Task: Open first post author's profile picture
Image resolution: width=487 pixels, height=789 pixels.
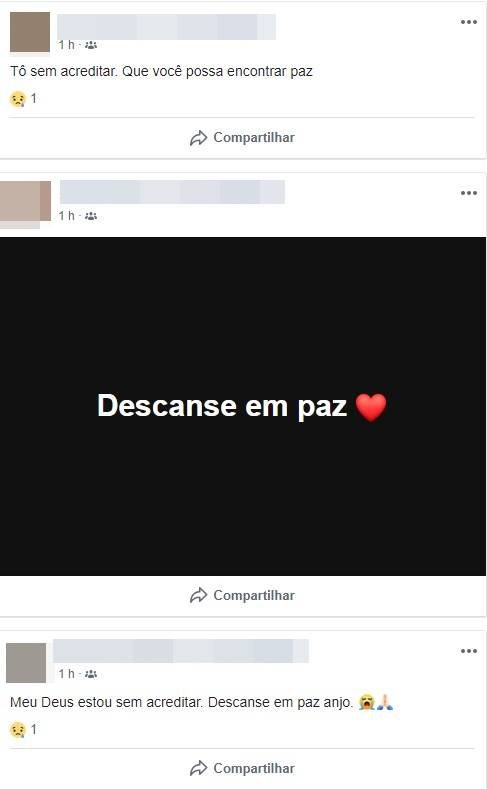Action: (30, 32)
